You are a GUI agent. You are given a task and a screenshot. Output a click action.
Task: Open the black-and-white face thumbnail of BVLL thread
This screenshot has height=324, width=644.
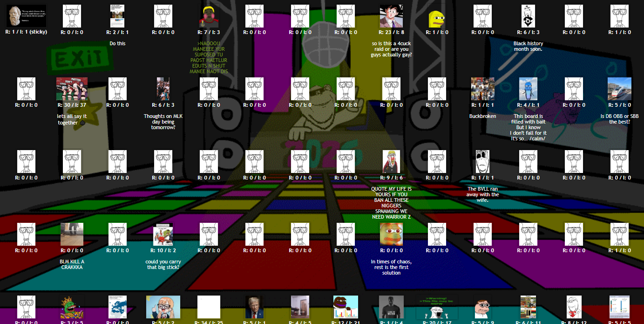[x=482, y=162]
